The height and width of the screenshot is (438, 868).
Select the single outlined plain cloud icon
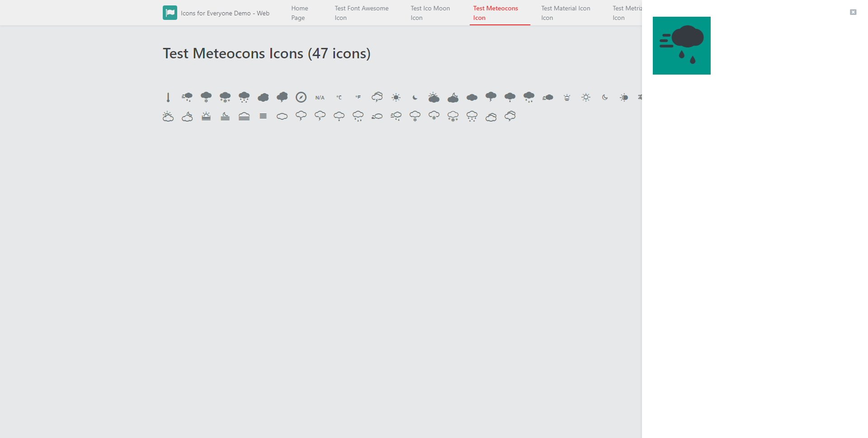click(282, 117)
